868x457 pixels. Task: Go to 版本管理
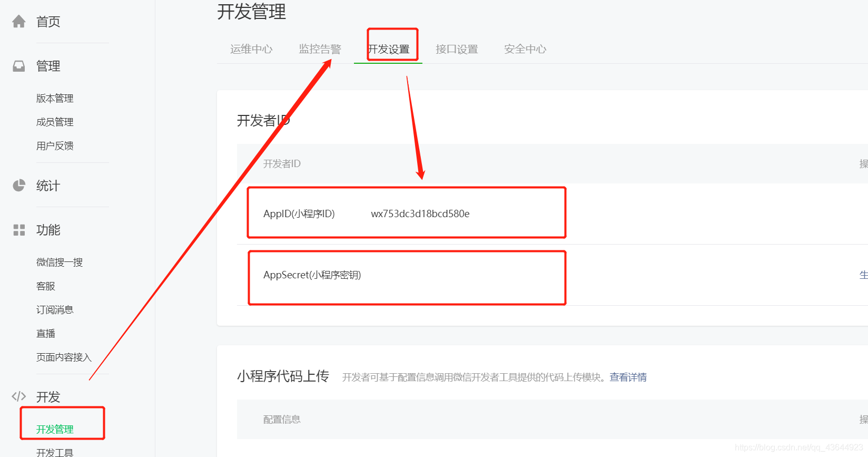(x=55, y=98)
